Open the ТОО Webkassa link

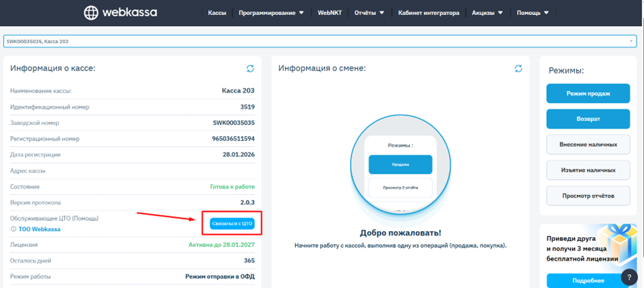pyautogui.click(x=40, y=229)
